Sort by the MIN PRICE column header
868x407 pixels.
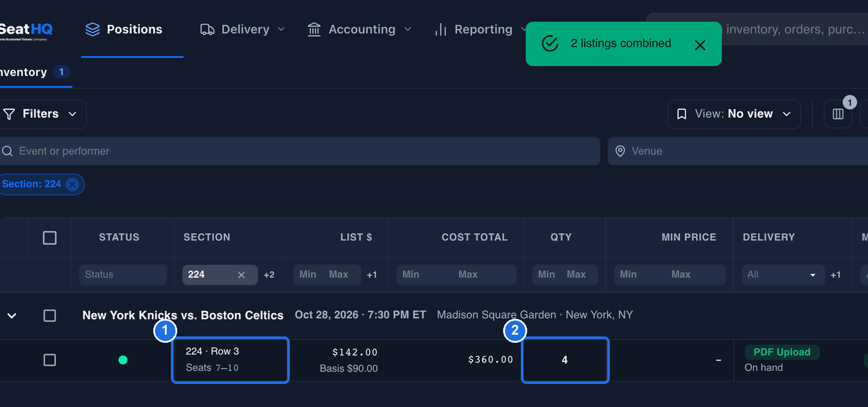click(689, 237)
